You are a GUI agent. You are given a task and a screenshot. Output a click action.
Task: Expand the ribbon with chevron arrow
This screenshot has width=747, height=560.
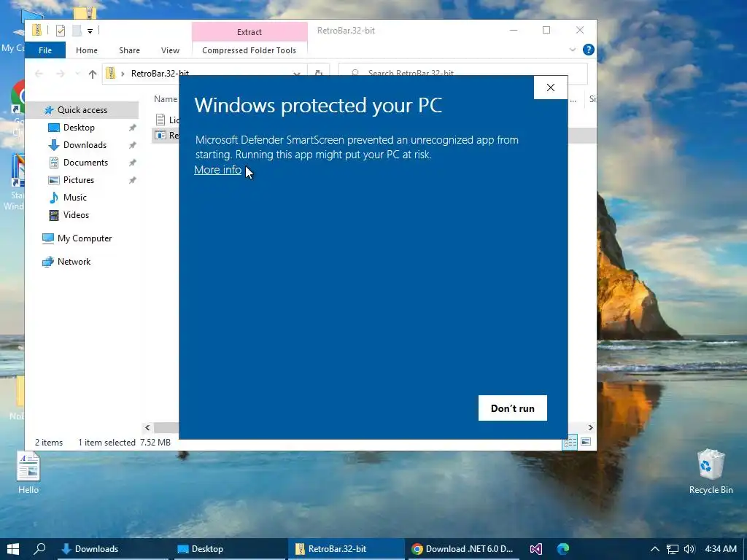click(x=573, y=50)
